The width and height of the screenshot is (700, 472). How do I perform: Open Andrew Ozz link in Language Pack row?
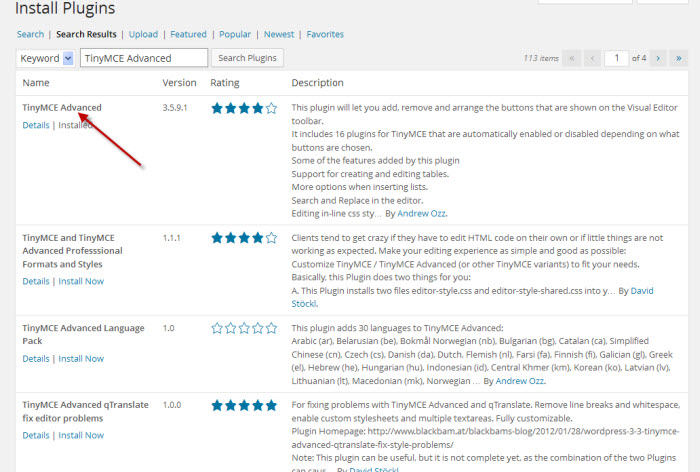[520, 381]
